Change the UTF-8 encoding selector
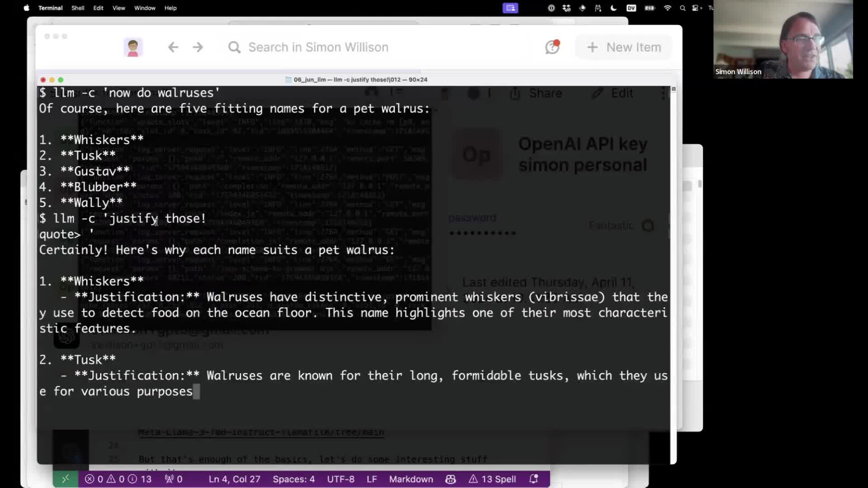Screen dimensions: 868x488 pos(340,479)
